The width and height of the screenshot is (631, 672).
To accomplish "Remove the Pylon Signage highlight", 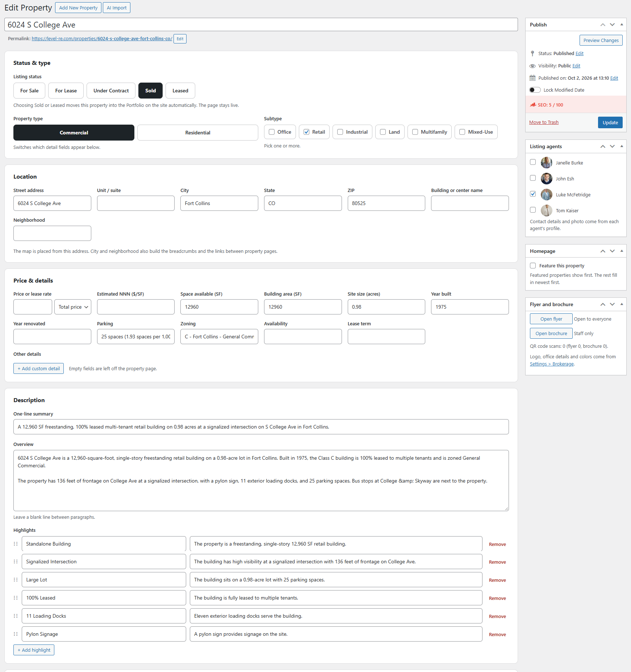I will coord(497,634).
